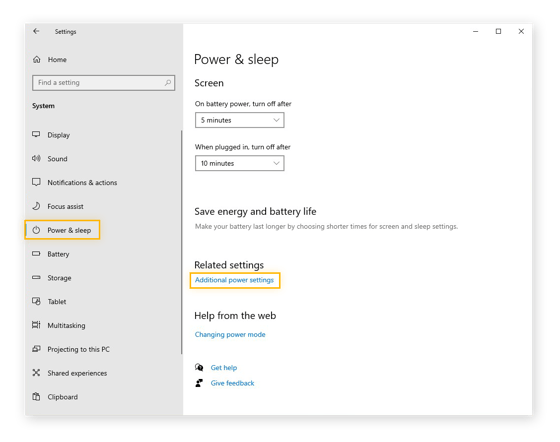Screen dimensions: 560x442
Task: Click the Shared experiences icon
Action: [36, 373]
